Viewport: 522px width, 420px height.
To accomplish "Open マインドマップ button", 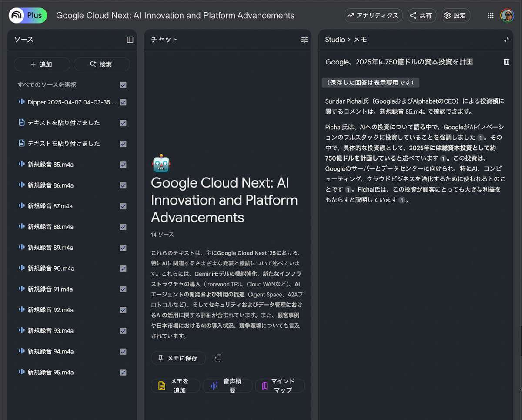I will [x=279, y=386].
